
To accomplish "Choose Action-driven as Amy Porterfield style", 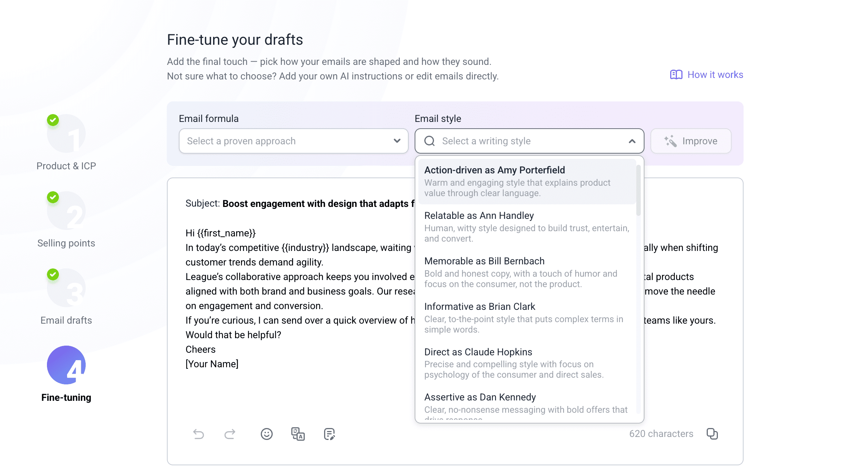I will click(x=527, y=181).
